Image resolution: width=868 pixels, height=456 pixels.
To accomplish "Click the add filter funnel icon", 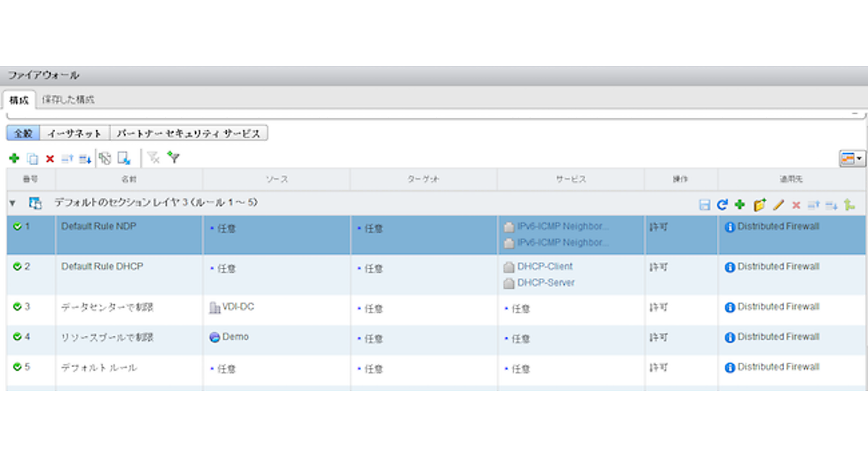I will click(173, 158).
